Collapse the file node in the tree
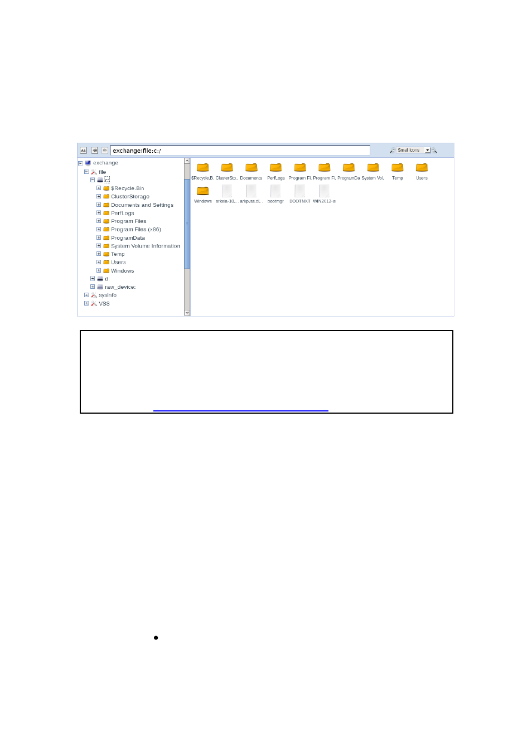The height and width of the screenshot is (756, 532). click(x=86, y=172)
